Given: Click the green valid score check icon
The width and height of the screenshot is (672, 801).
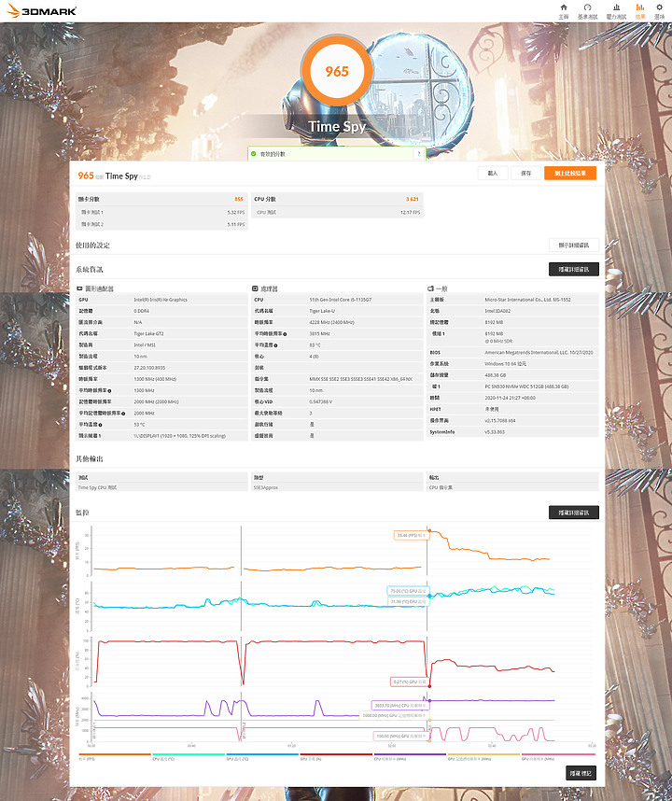Looking at the screenshot, I should coord(254,154).
